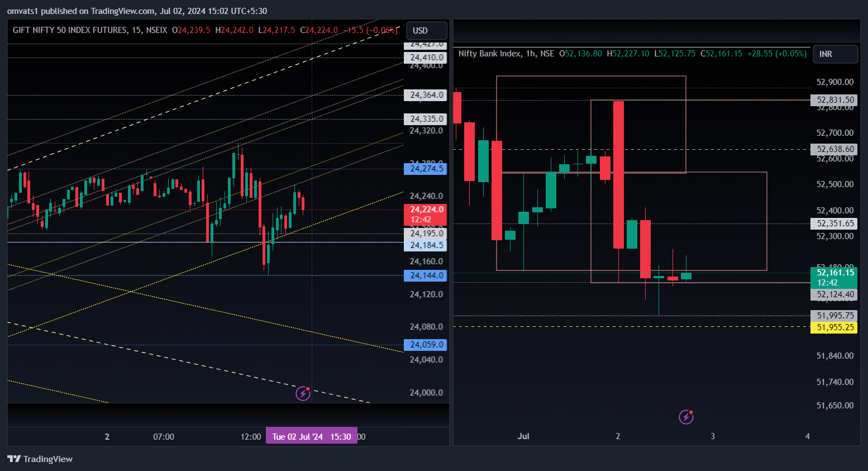868x471 pixels.
Task: Click the 52,900.00 axis tick value
Action: pos(835,82)
